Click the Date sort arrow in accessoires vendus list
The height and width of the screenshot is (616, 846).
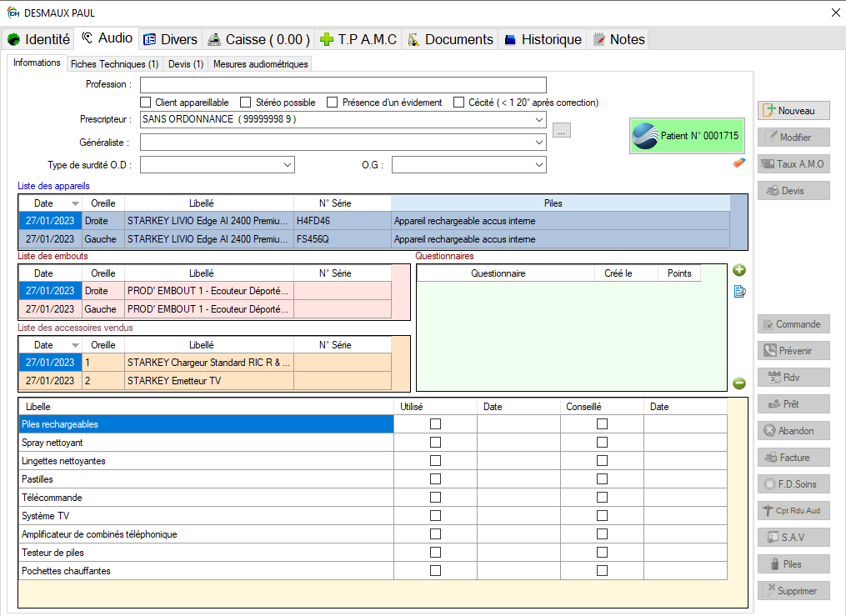point(75,345)
